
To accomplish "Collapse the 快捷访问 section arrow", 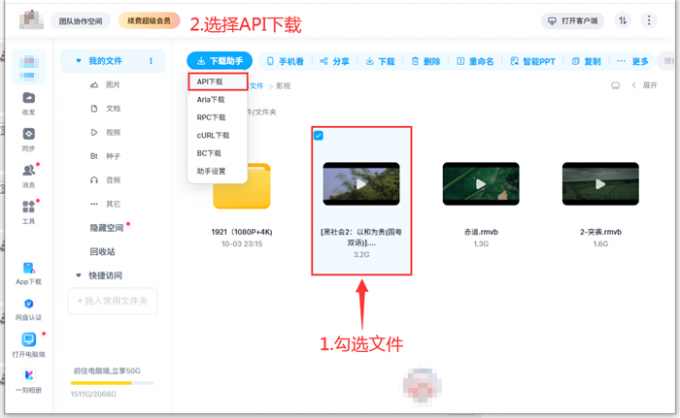I will pos(78,275).
